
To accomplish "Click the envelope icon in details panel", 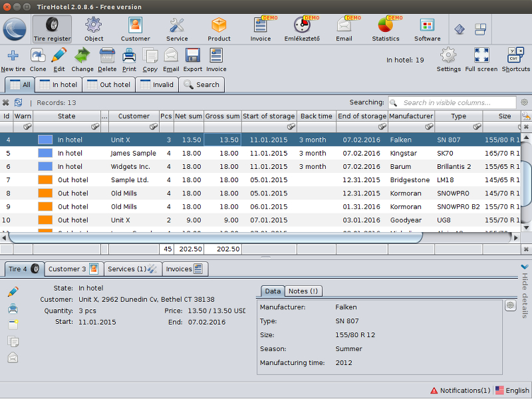I will 13,357.
